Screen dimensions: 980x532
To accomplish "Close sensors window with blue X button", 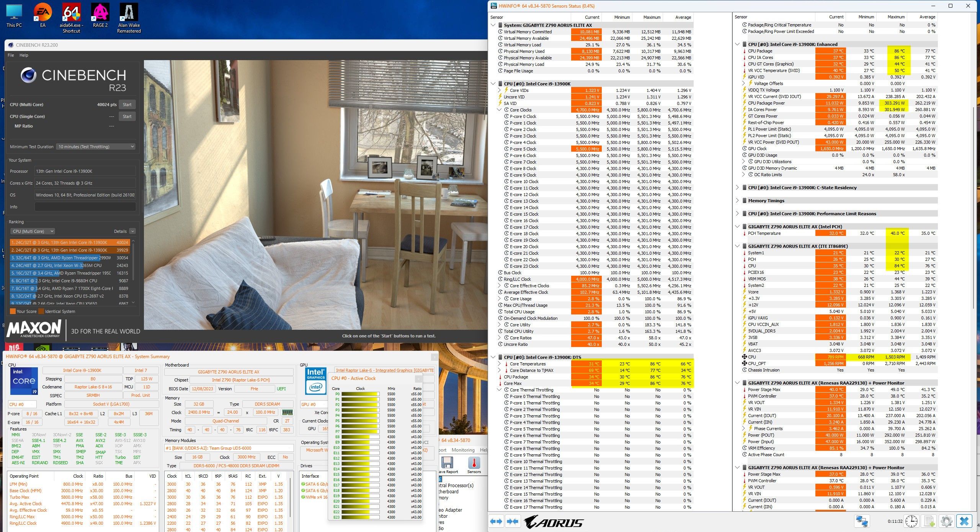I will click(964, 521).
